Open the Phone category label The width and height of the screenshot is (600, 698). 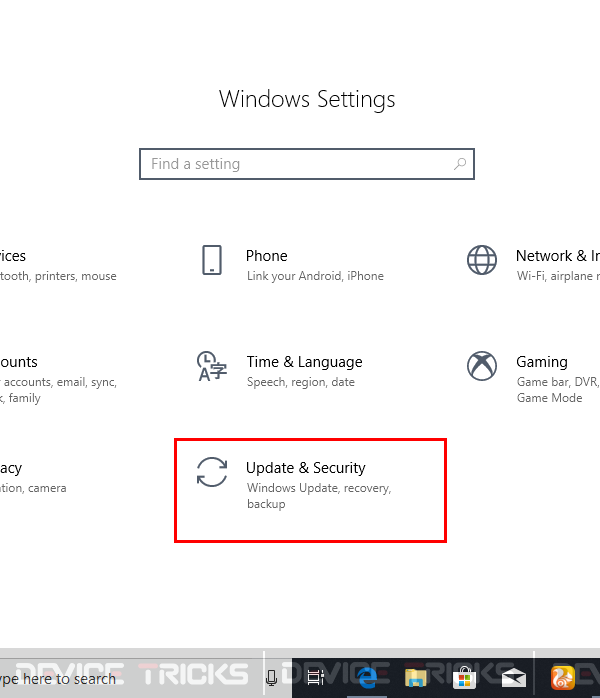coord(267,256)
